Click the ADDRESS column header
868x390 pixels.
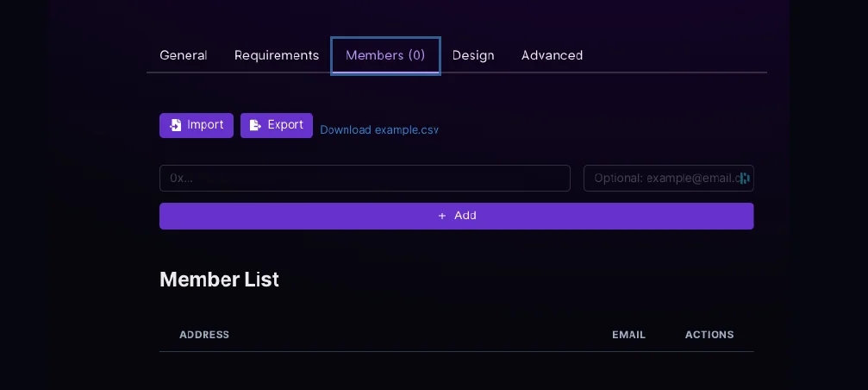(204, 335)
